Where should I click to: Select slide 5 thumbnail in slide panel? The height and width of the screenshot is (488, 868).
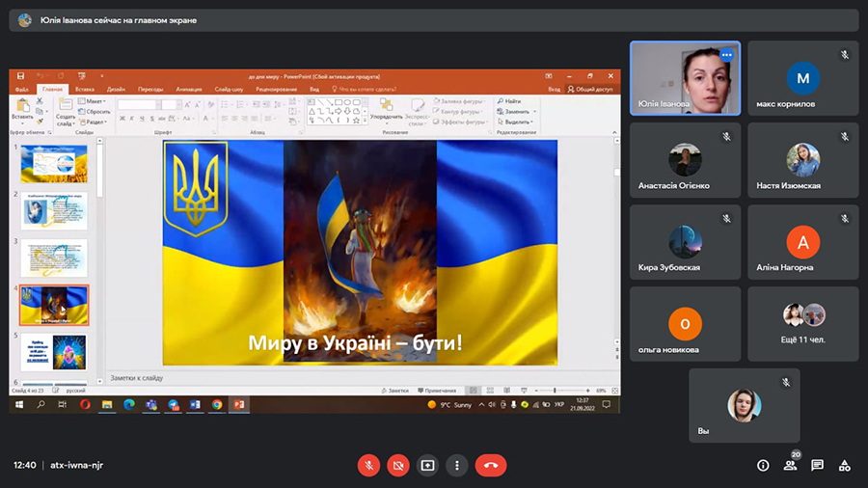pyautogui.click(x=54, y=352)
